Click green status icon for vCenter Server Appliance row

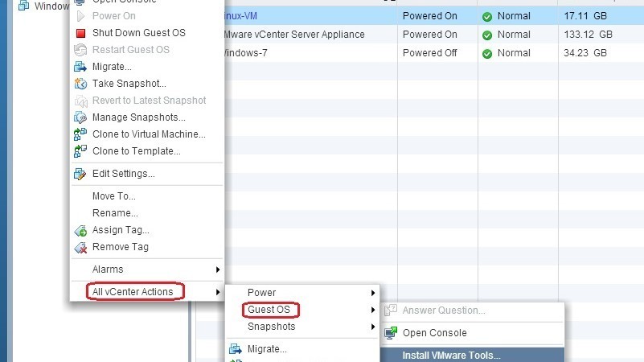487,35
